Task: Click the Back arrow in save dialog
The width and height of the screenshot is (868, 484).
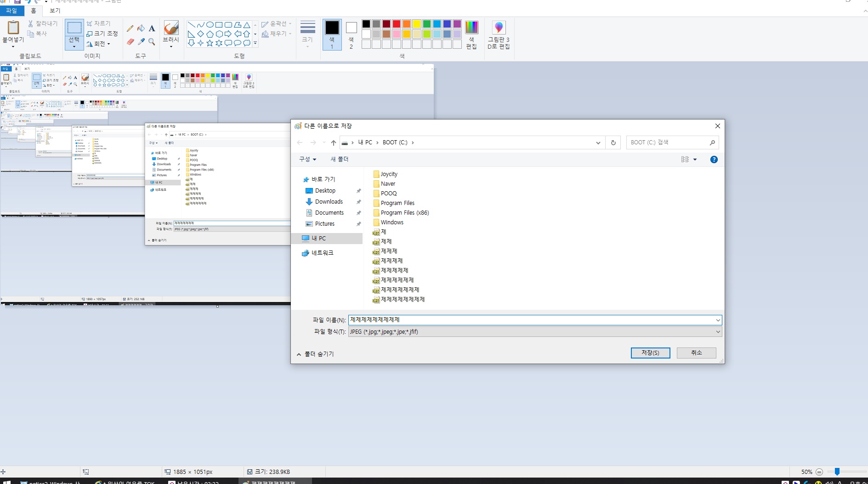Action: 300,142
